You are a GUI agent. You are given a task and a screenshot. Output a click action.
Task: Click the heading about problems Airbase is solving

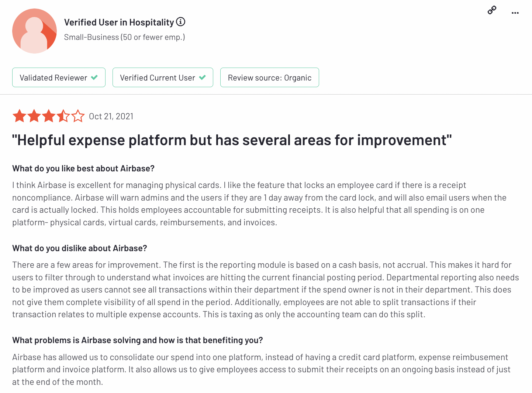pyautogui.click(x=138, y=340)
